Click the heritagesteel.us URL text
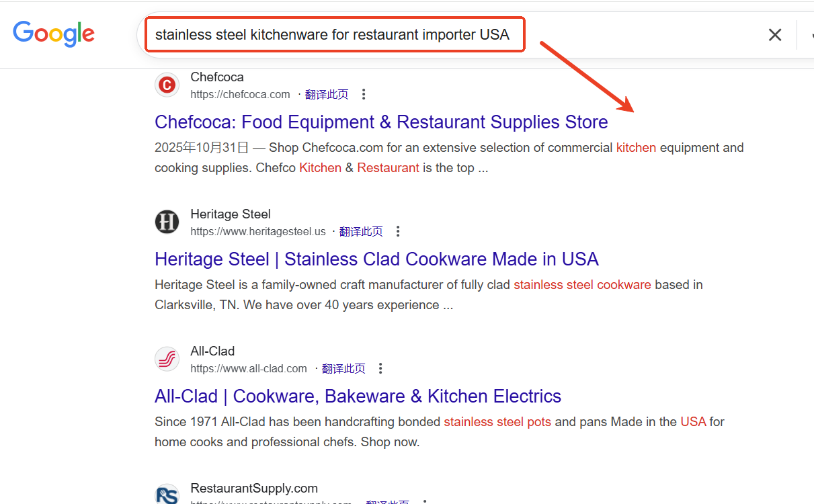The image size is (814, 504). [x=257, y=232]
